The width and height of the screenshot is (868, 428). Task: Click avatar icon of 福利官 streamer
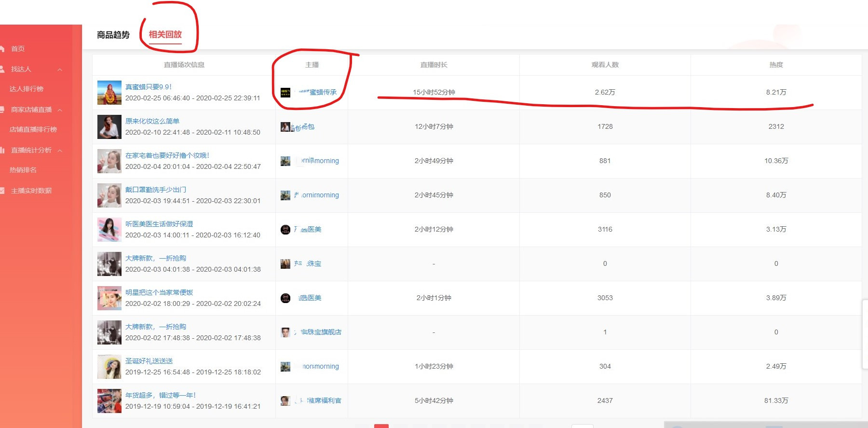(285, 400)
